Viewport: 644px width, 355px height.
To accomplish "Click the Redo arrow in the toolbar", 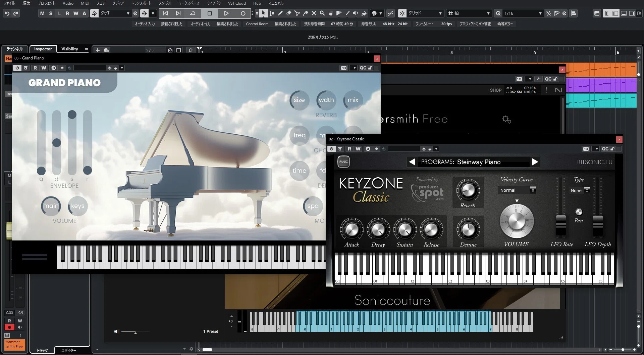I will [x=15, y=13].
